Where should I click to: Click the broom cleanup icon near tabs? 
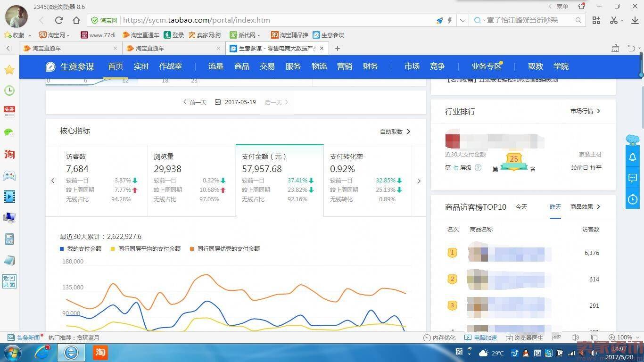pos(615,48)
